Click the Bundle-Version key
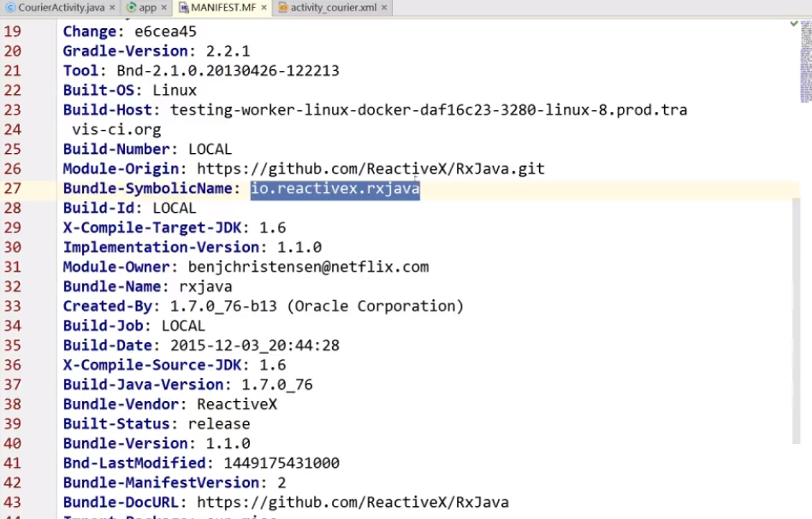This screenshot has width=812, height=519. [x=125, y=444]
